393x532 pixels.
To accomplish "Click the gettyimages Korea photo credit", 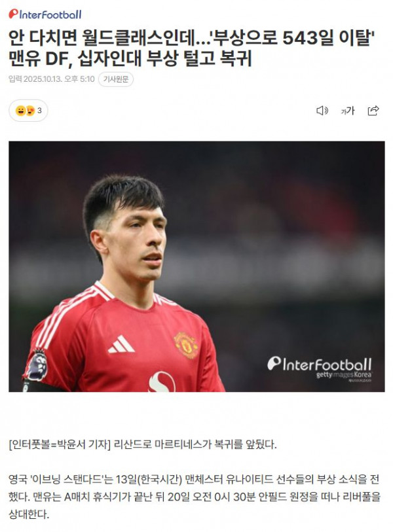I will 344,375.
